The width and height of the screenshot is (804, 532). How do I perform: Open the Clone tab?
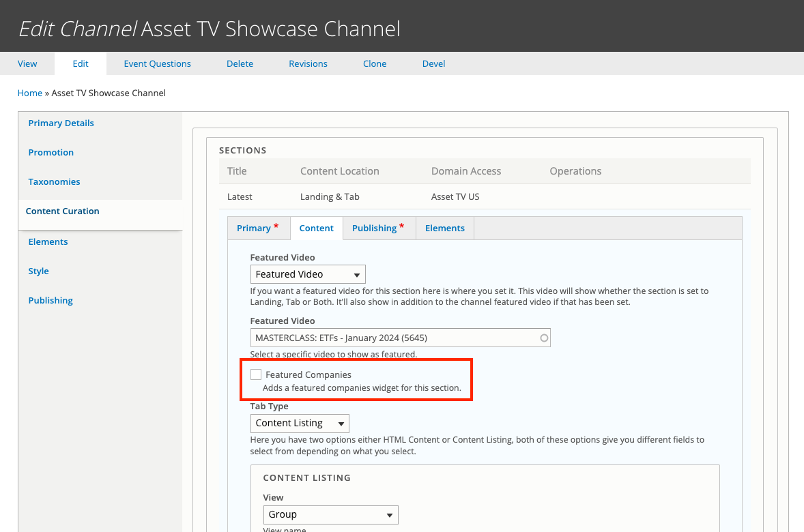pos(375,63)
